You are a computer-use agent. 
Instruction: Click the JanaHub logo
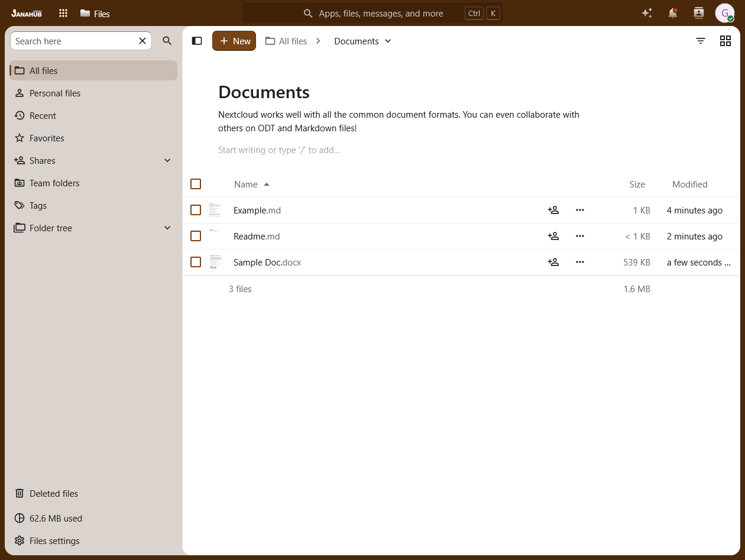click(27, 13)
